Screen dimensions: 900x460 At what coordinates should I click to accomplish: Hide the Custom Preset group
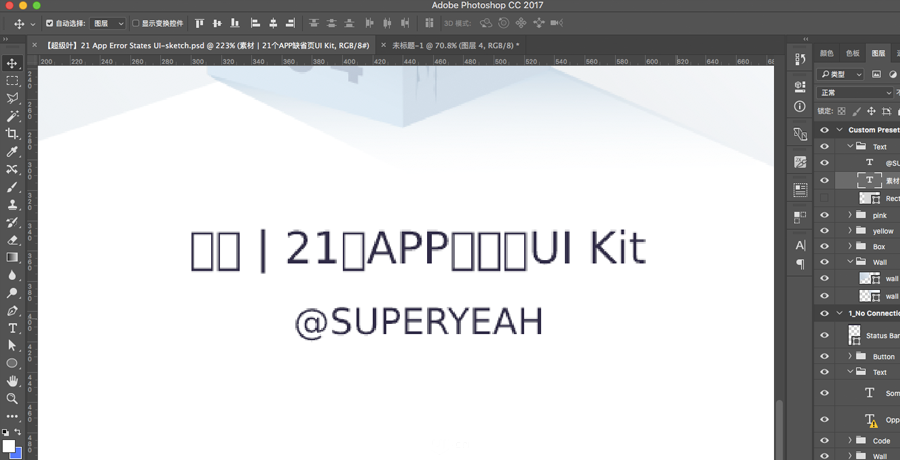[824, 130]
